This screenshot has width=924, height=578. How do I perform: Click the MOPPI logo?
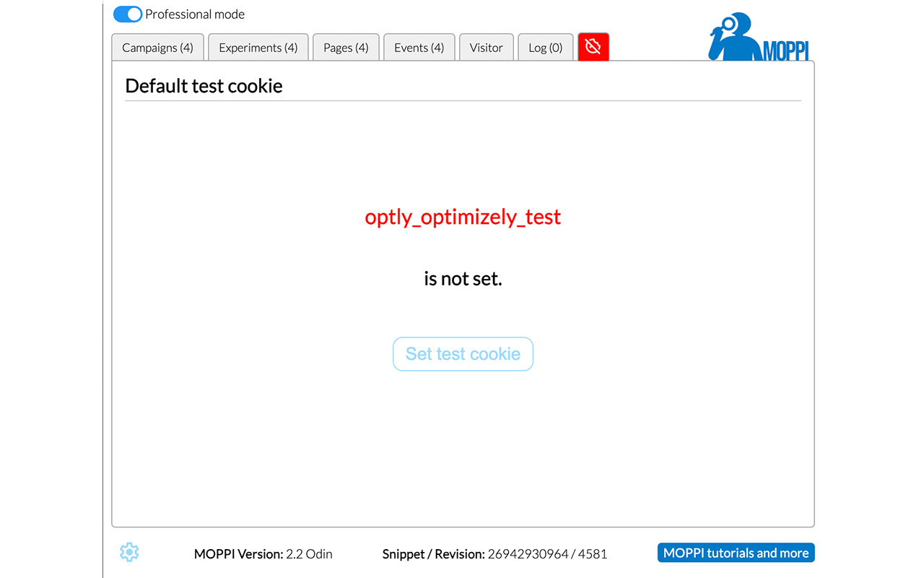click(759, 36)
